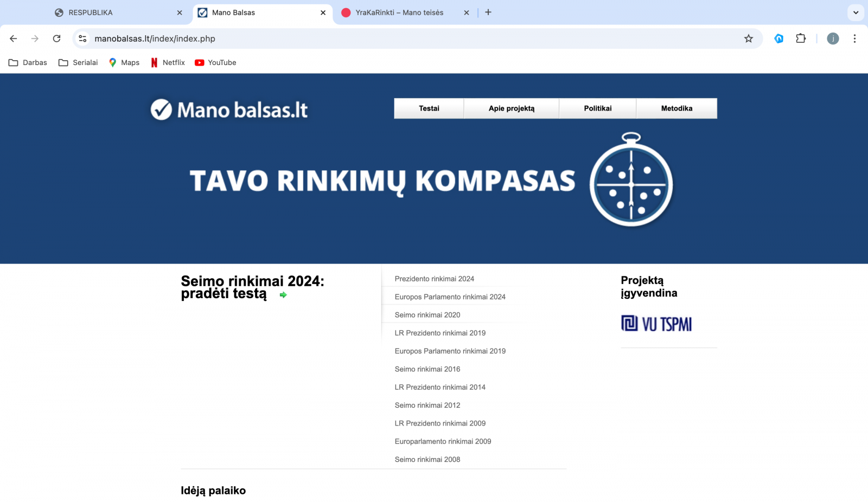Open LR Prezidento rinkimai 2014 link
Viewport: 868px width, 502px height.
(440, 387)
